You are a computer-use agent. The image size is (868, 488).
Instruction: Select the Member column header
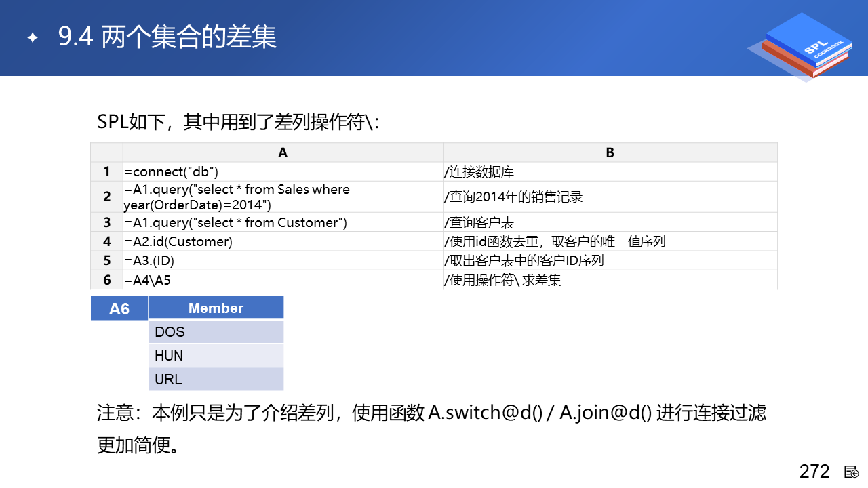[216, 308]
